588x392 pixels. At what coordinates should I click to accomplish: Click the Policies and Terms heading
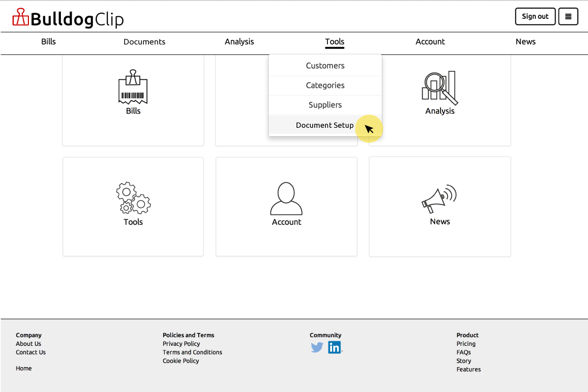[x=188, y=335]
